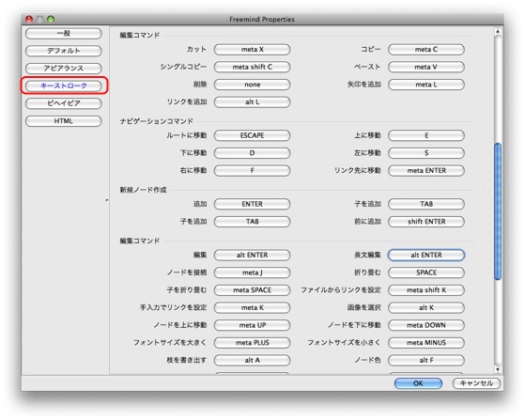Click 手入力でリンクを設定 shortcut meta K
The height and width of the screenshot is (420, 525).
click(x=252, y=307)
